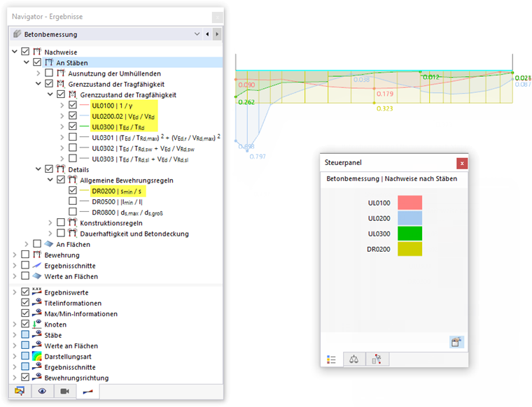The width and height of the screenshot is (532, 407).
Task: Expand Ausnutzung der Umhüllenden node
Action: coord(38,73)
